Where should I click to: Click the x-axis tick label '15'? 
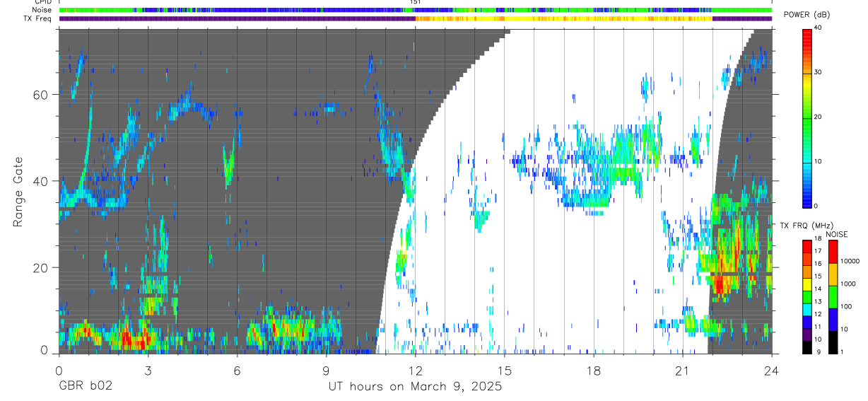click(505, 369)
